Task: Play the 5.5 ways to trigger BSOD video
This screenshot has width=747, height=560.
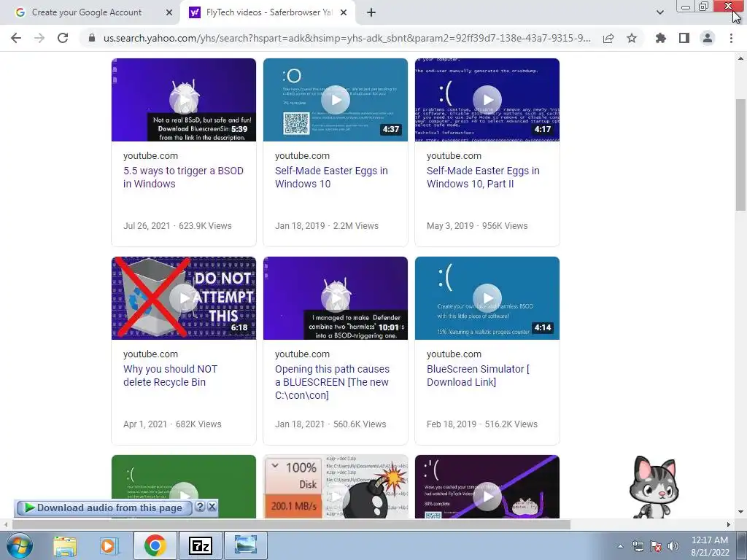Action: tap(183, 99)
